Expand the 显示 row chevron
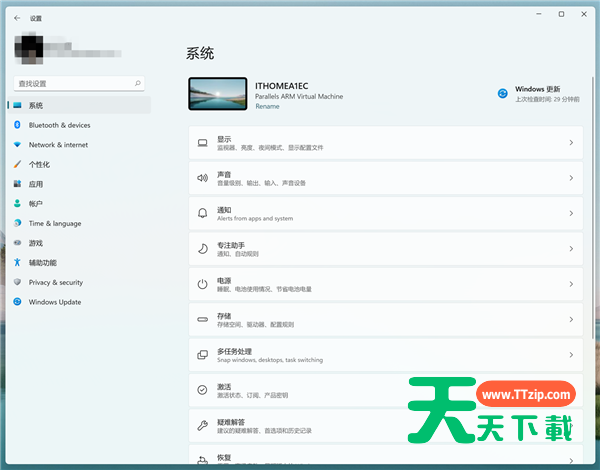Screen dimensions: 600x470 571,143
